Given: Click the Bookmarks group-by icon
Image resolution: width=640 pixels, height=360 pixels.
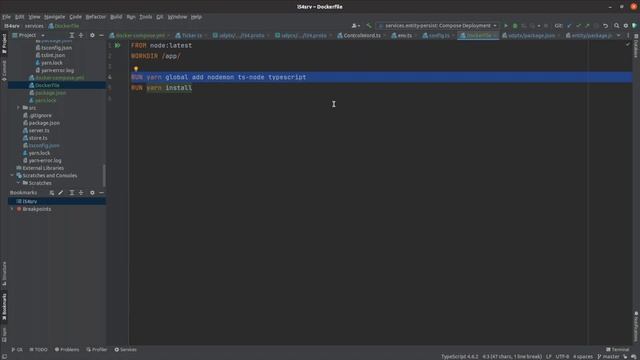Looking at the screenshot, I should click(51, 193).
